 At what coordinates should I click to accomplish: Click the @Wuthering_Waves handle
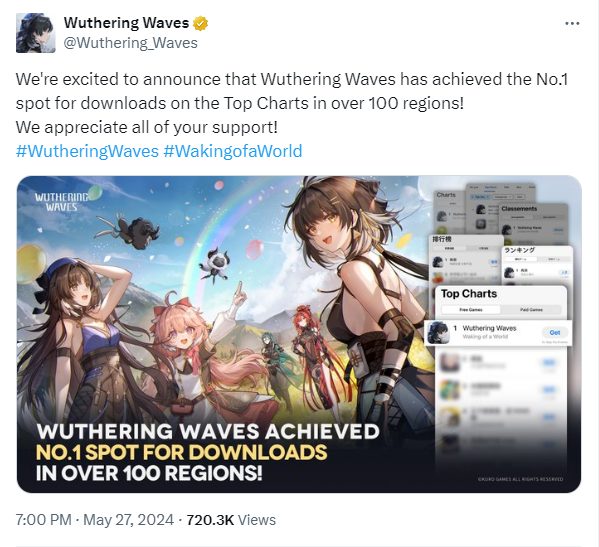pos(130,43)
